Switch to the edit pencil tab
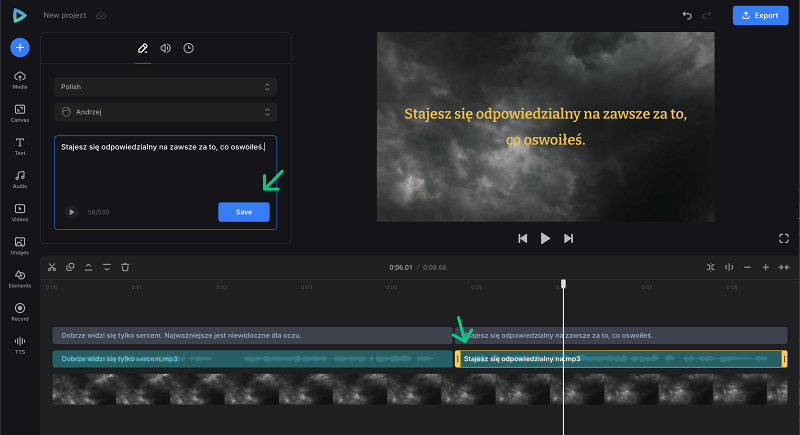The height and width of the screenshot is (435, 800). point(143,48)
